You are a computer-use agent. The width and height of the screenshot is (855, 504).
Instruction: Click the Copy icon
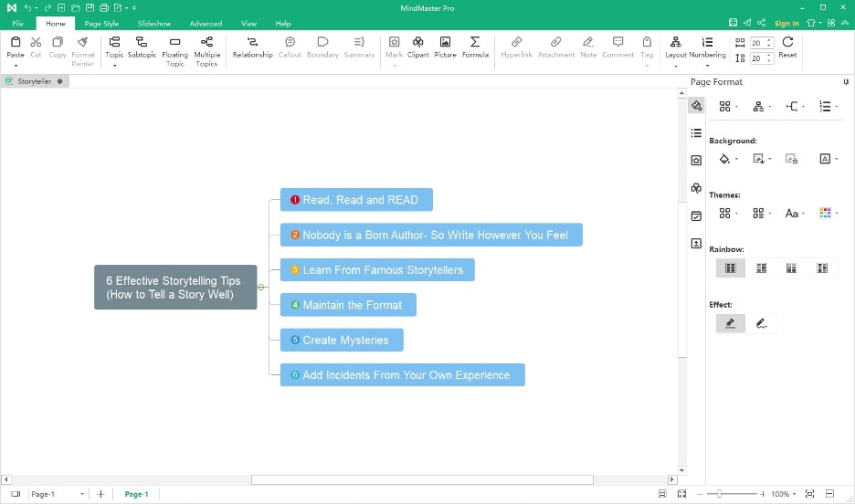[58, 42]
